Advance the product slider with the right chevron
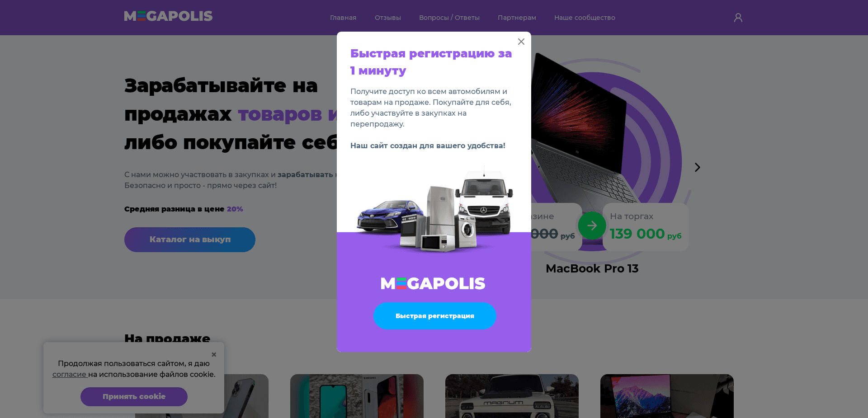 (x=698, y=167)
